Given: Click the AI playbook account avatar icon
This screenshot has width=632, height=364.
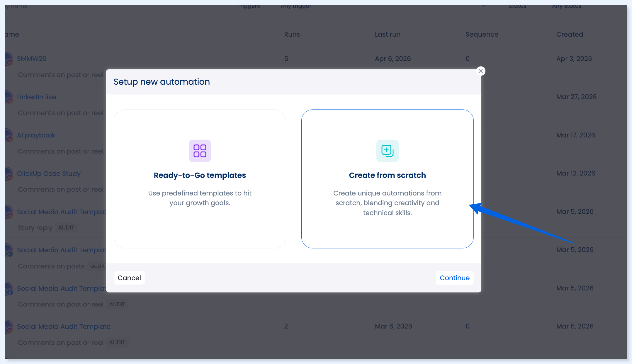Looking at the screenshot, I should 9,135.
